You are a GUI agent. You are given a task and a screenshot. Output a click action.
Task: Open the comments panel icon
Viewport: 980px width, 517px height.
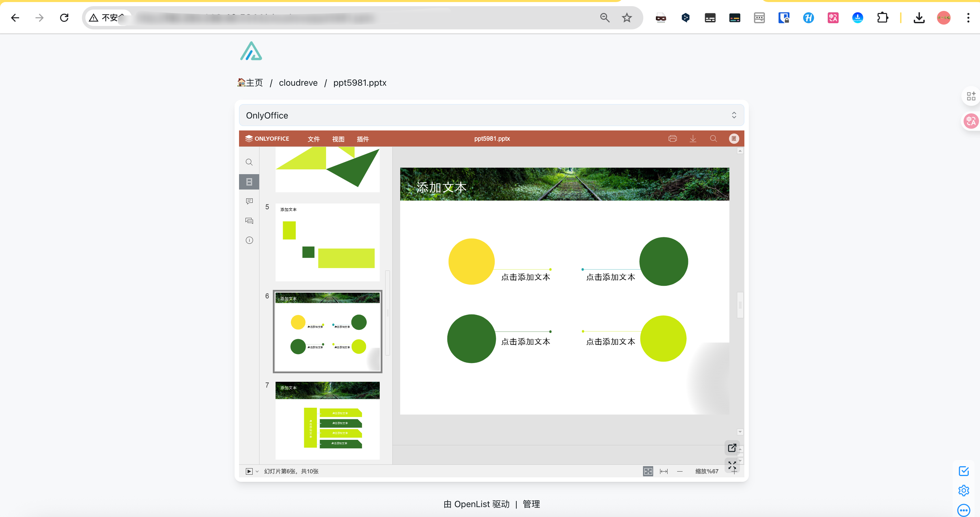(x=249, y=201)
